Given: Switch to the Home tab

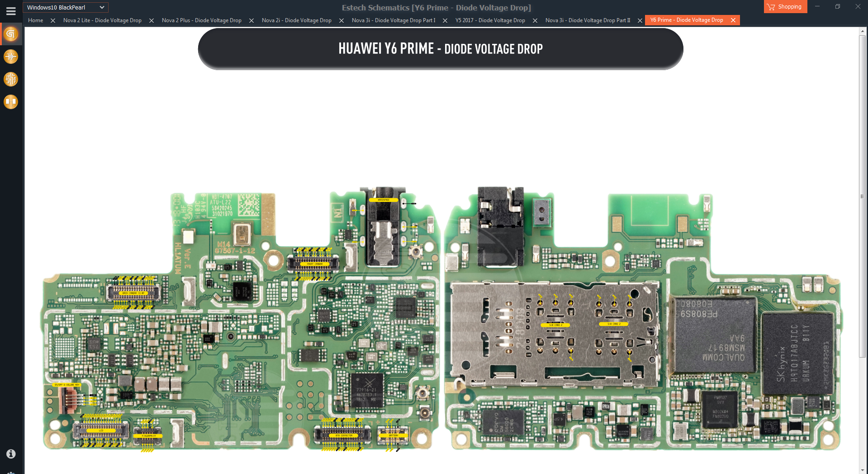Looking at the screenshot, I should [x=35, y=20].
